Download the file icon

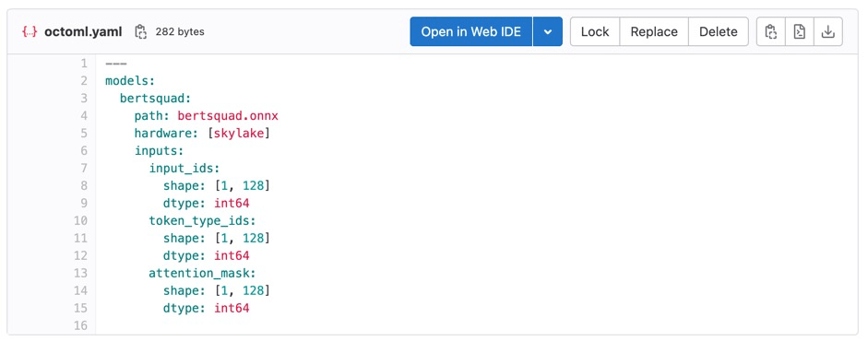(828, 31)
